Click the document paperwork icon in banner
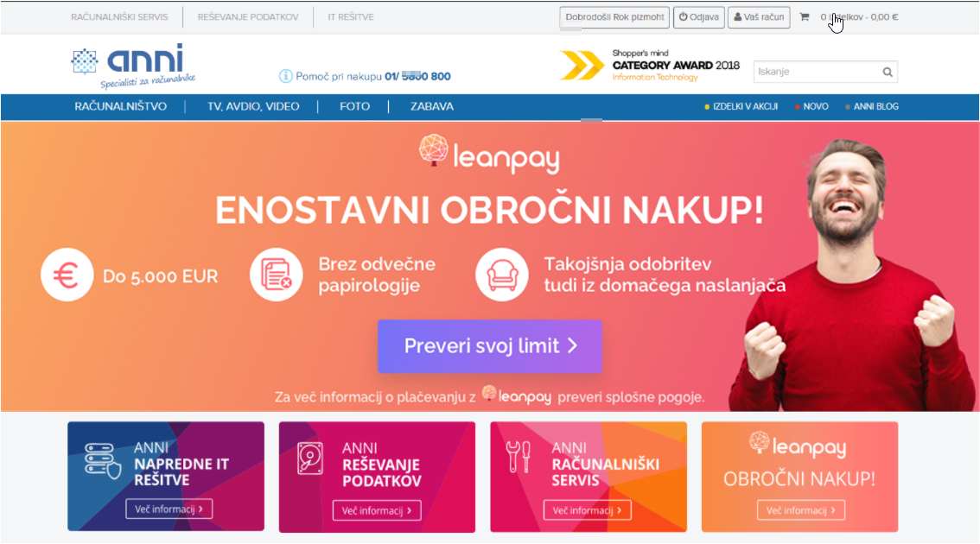The image size is (980, 544). coord(277,275)
